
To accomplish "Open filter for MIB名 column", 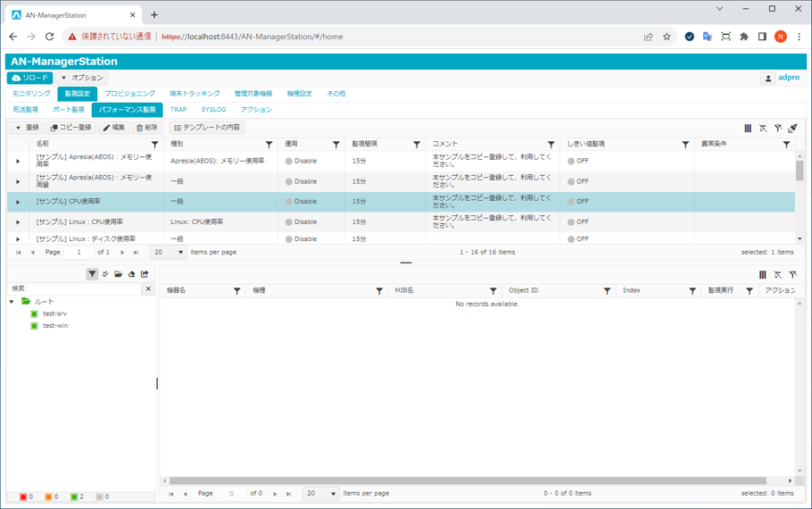I will click(493, 291).
